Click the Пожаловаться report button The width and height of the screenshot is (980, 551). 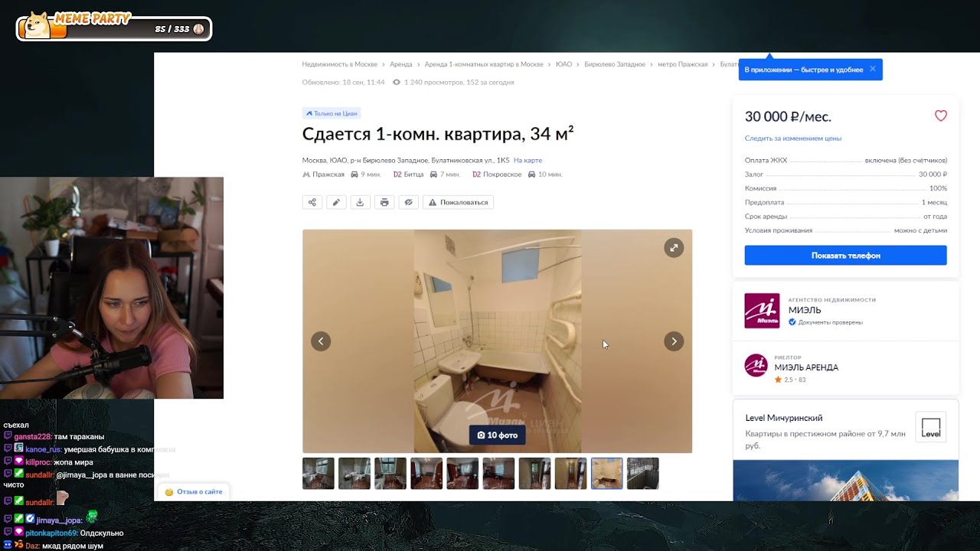pos(458,202)
